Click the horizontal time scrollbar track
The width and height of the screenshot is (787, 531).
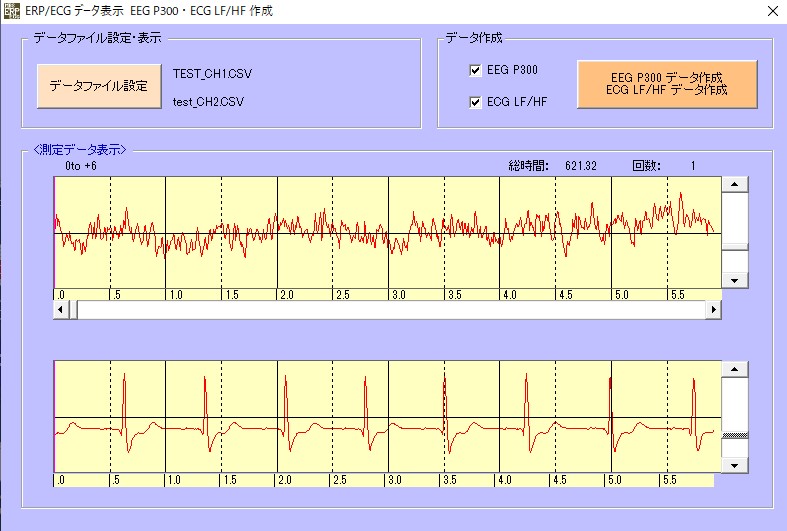tap(388, 310)
